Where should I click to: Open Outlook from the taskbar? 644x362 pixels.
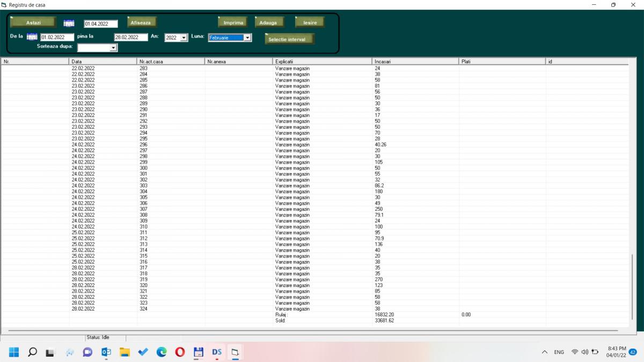point(106,352)
